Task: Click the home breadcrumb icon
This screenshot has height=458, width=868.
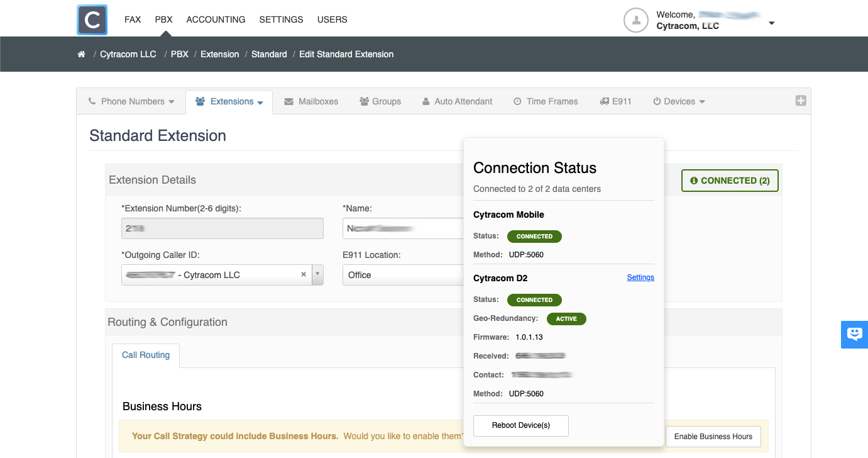Action: pyautogui.click(x=81, y=54)
